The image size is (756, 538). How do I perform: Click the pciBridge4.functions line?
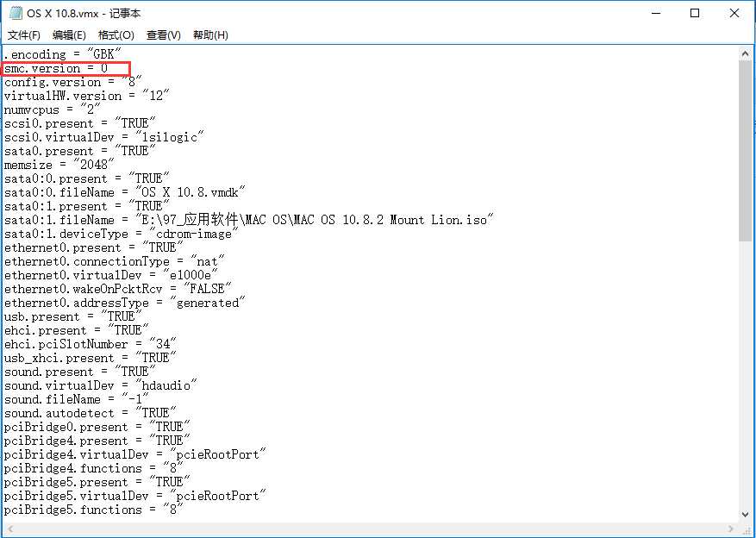[x=94, y=468]
